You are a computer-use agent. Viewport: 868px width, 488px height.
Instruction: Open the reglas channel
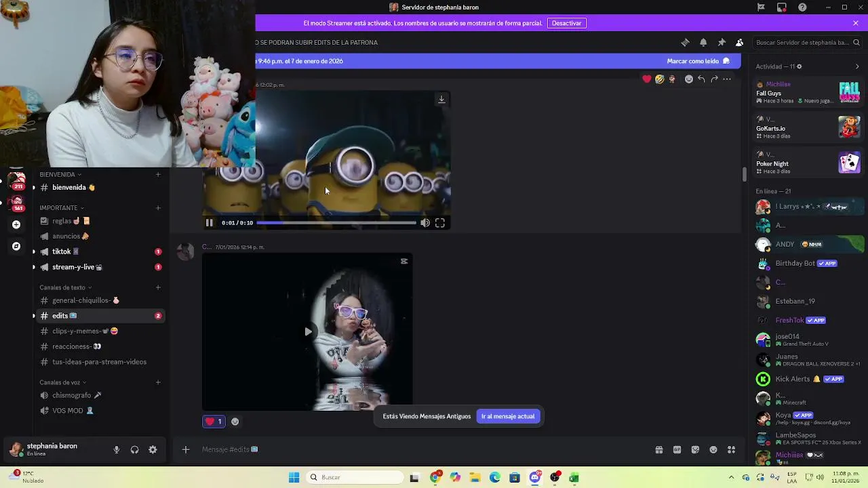tap(100, 221)
